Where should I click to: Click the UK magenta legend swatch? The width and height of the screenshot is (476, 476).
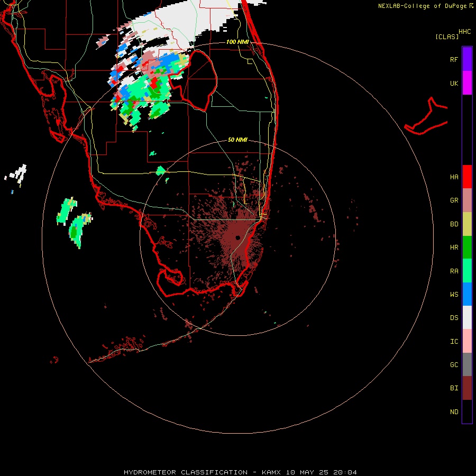467,83
